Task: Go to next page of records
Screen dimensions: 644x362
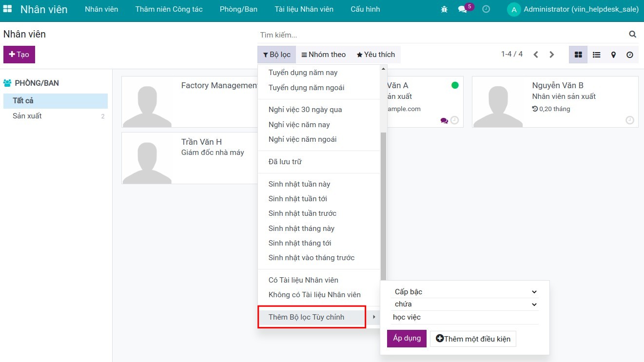Action: (x=552, y=55)
